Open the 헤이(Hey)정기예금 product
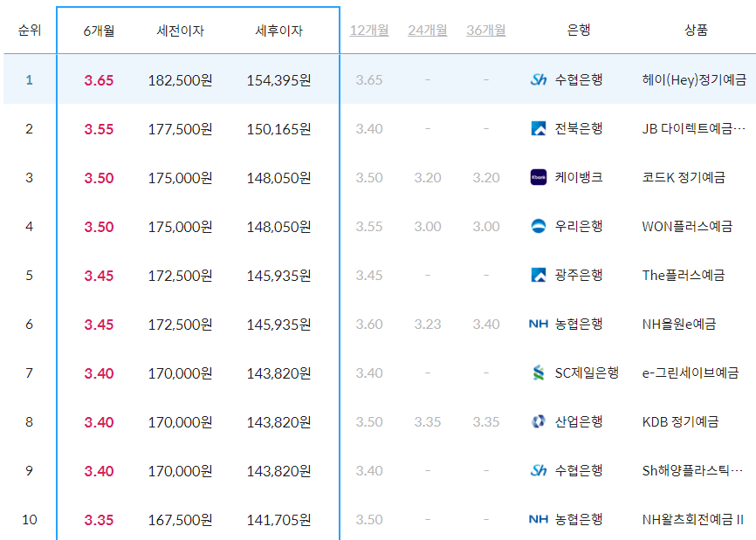 (694, 79)
